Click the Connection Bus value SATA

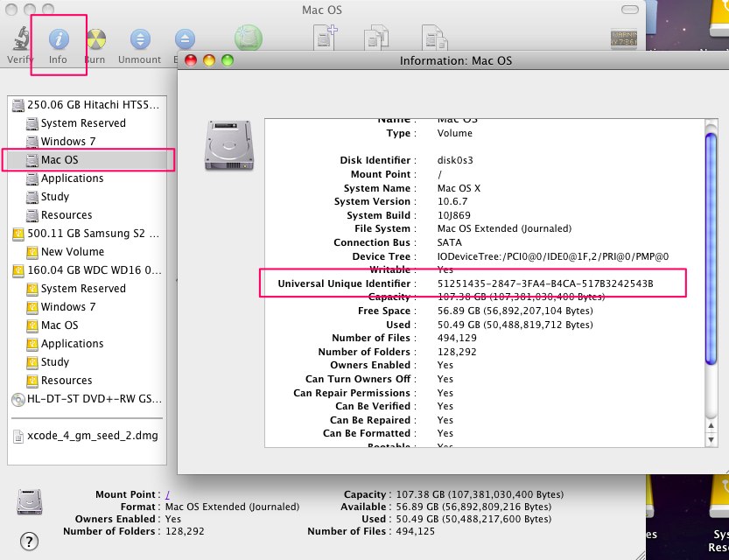click(449, 242)
